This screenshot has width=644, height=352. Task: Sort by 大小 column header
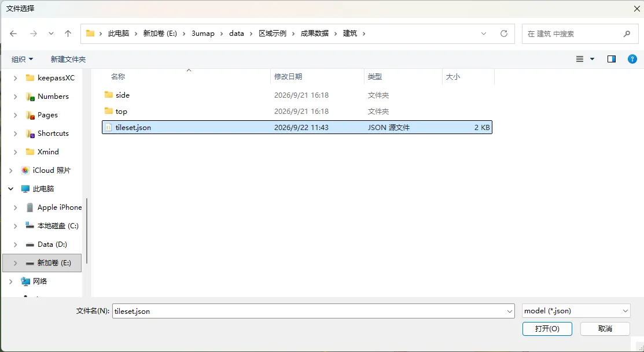(x=452, y=77)
